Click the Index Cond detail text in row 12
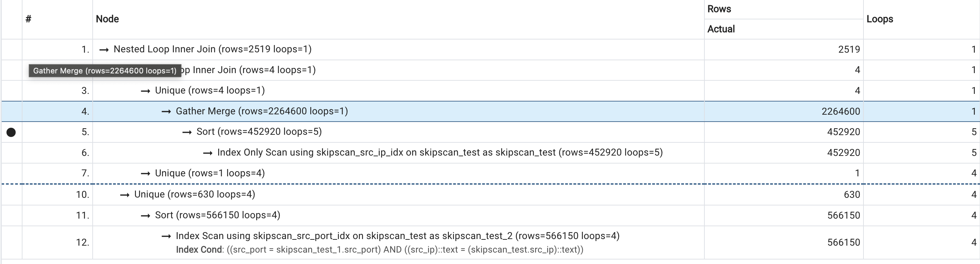 (379, 250)
